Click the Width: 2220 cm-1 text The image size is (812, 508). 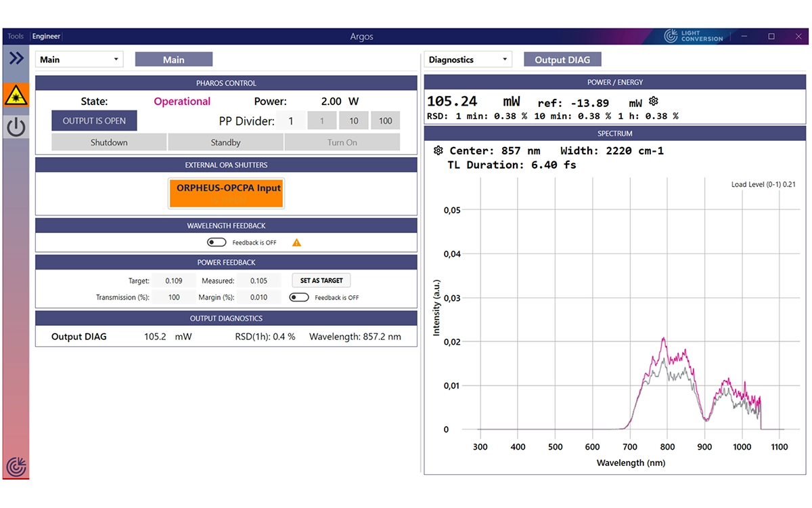612,150
